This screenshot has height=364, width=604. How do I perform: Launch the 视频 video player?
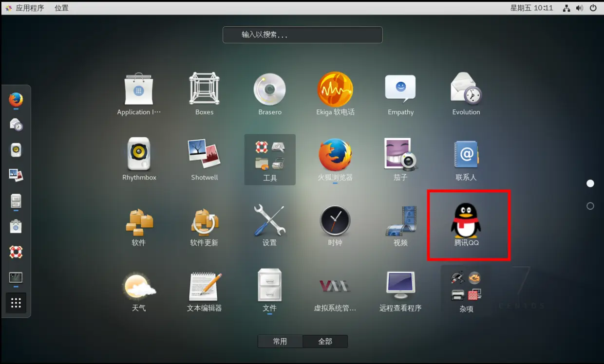point(400,225)
